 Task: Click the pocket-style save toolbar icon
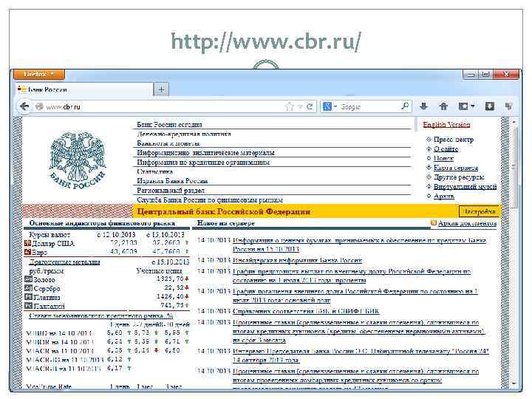coord(489,106)
